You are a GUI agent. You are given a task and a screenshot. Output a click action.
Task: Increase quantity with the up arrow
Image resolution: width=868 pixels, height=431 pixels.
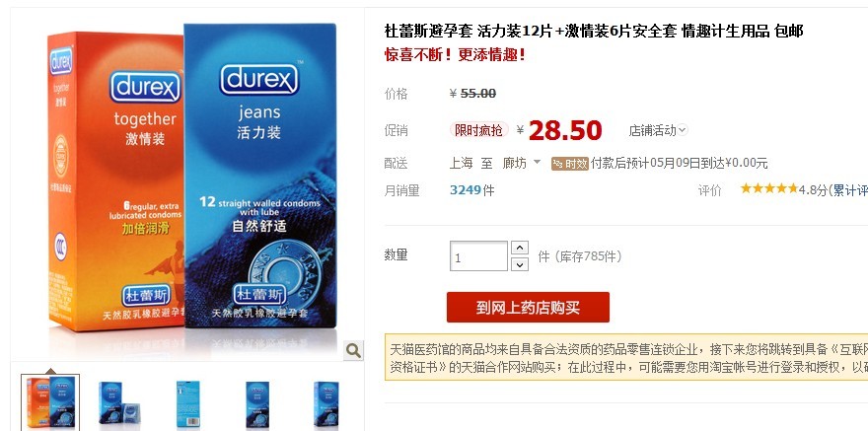coord(519,248)
